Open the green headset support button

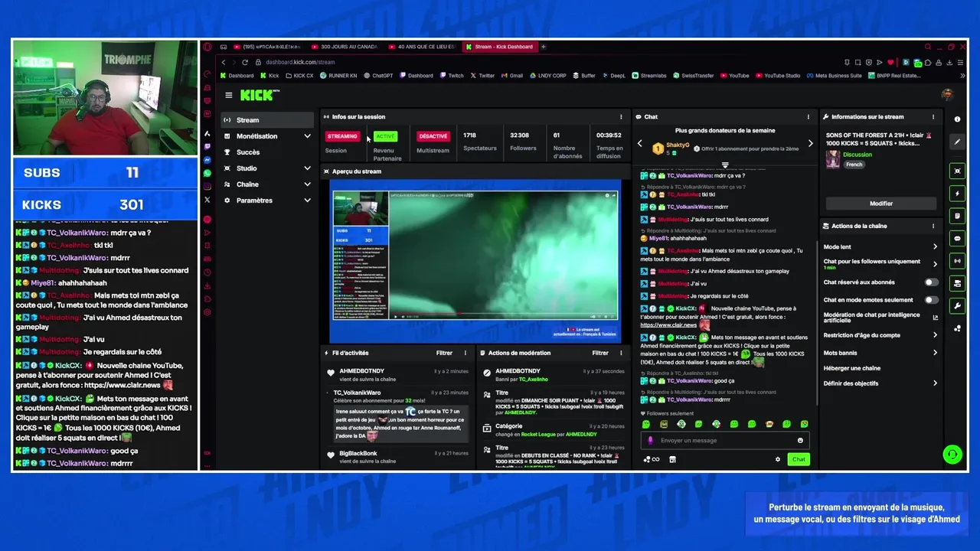click(952, 455)
